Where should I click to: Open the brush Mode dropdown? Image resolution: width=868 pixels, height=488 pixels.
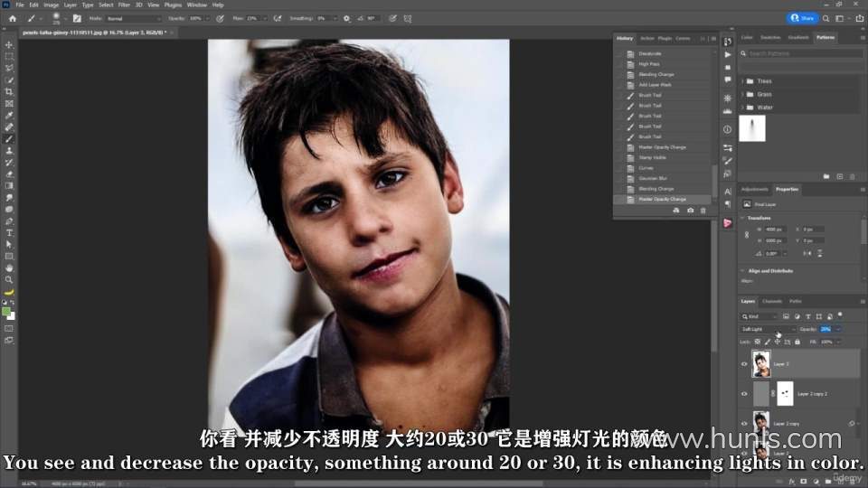pyautogui.click(x=133, y=18)
